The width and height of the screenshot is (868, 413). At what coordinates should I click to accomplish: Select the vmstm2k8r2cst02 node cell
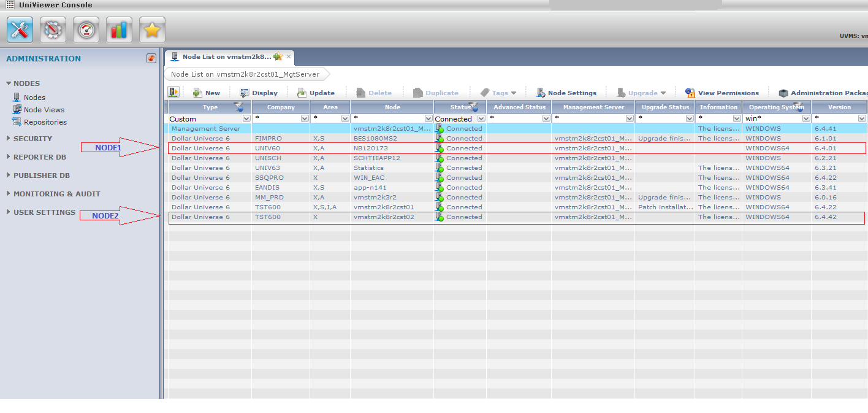[392, 217]
